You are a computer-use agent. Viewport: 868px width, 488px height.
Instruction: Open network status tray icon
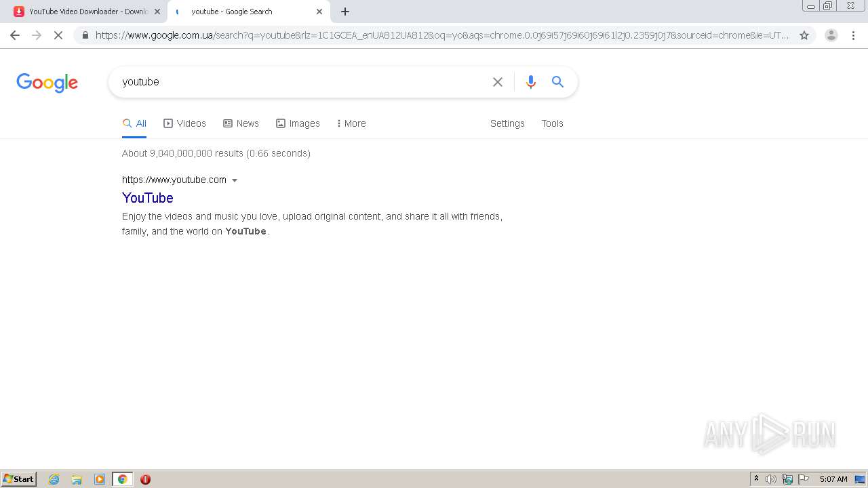pyautogui.click(x=787, y=479)
